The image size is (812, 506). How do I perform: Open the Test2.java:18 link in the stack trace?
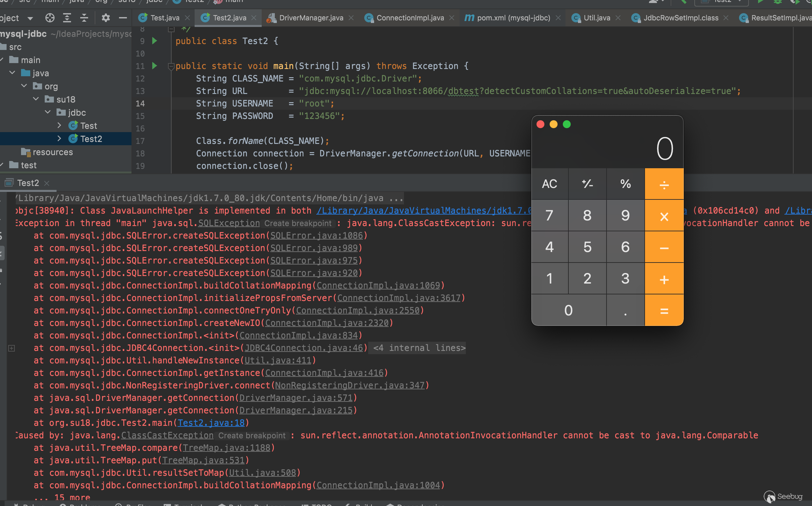(211, 423)
